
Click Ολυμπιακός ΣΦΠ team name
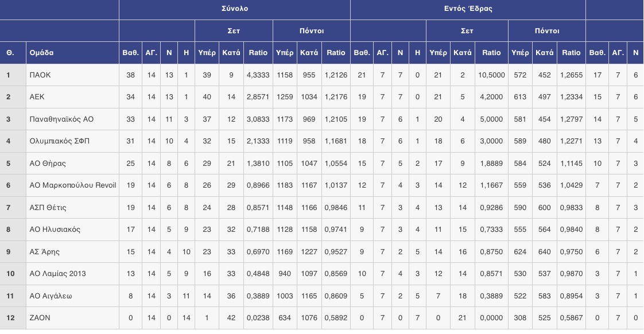click(x=60, y=141)
